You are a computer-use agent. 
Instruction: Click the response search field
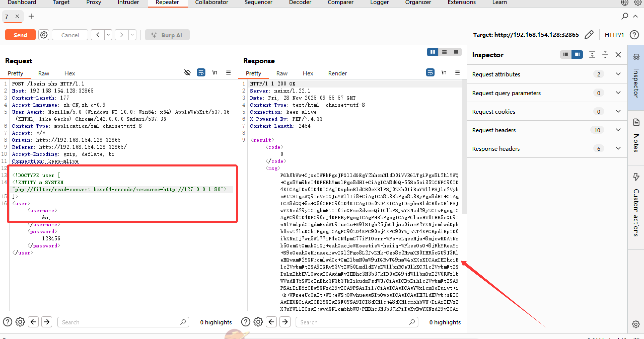point(352,322)
